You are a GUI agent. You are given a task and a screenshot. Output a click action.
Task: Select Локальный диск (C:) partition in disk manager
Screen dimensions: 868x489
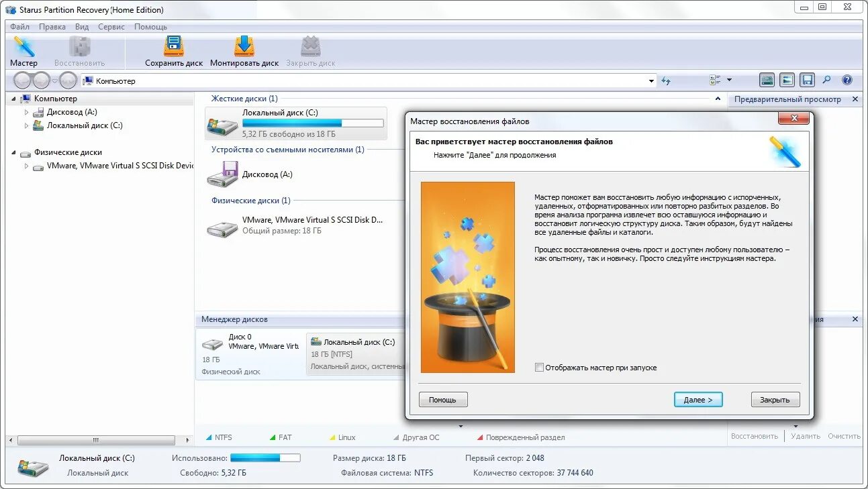coord(356,354)
